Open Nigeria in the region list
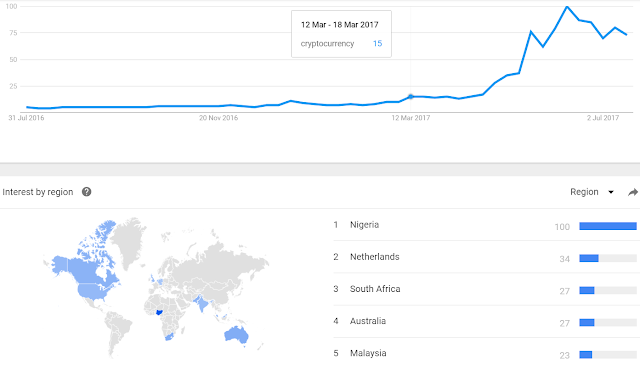640x365 pixels. tap(364, 225)
